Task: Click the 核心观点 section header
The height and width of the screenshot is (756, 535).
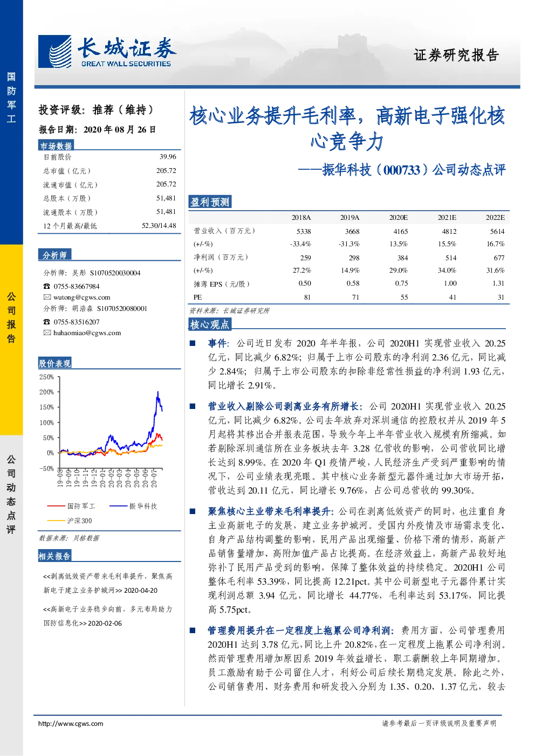Action: pyautogui.click(x=210, y=324)
